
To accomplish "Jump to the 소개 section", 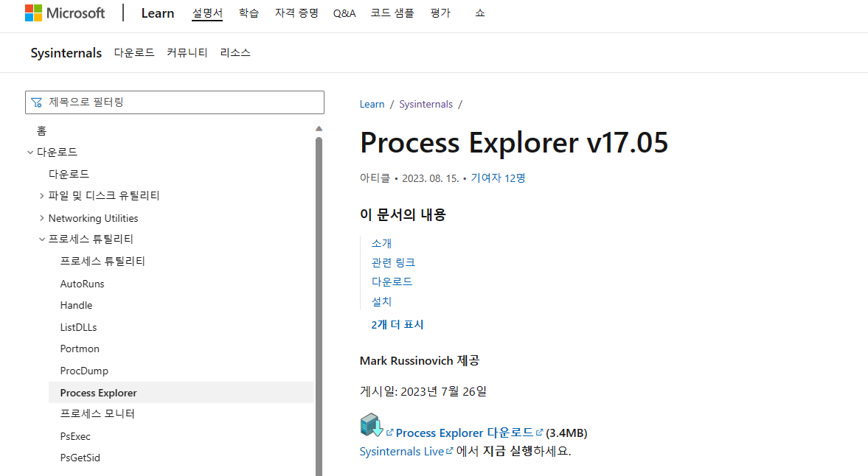I will pyautogui.click(x=381, y=243).
